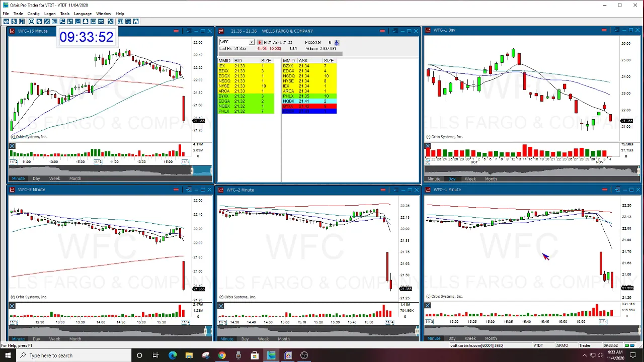Click the taskbar search box
Image resolution: width=644 pixels, height=362 pixels.
point(74,355)
